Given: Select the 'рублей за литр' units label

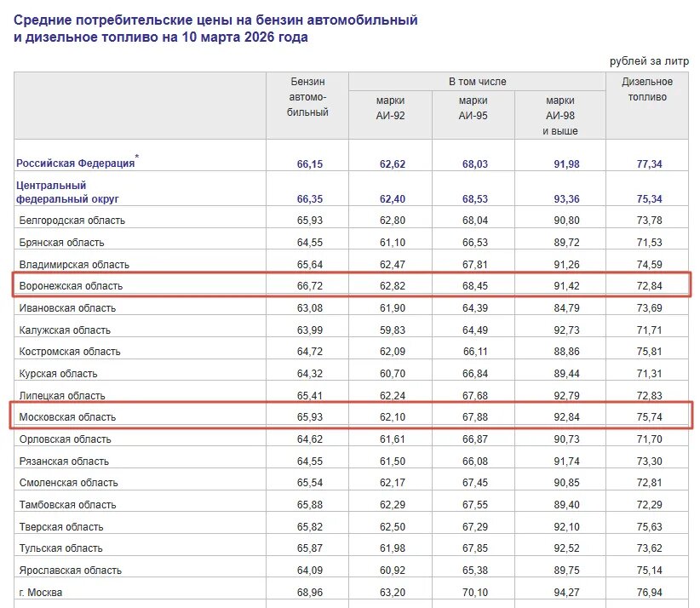Looking at the screenshot, I should point(649,61).
